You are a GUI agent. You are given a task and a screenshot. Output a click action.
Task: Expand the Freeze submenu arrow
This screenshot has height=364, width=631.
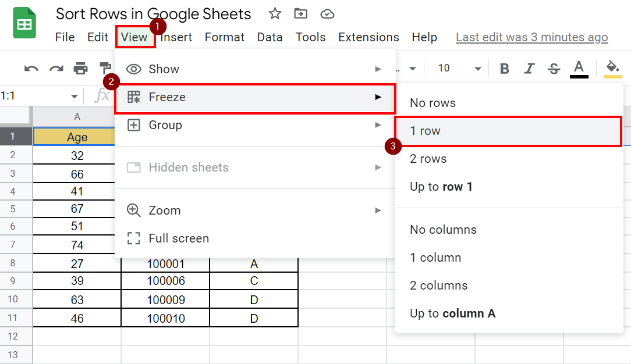[x=378, y=97]
